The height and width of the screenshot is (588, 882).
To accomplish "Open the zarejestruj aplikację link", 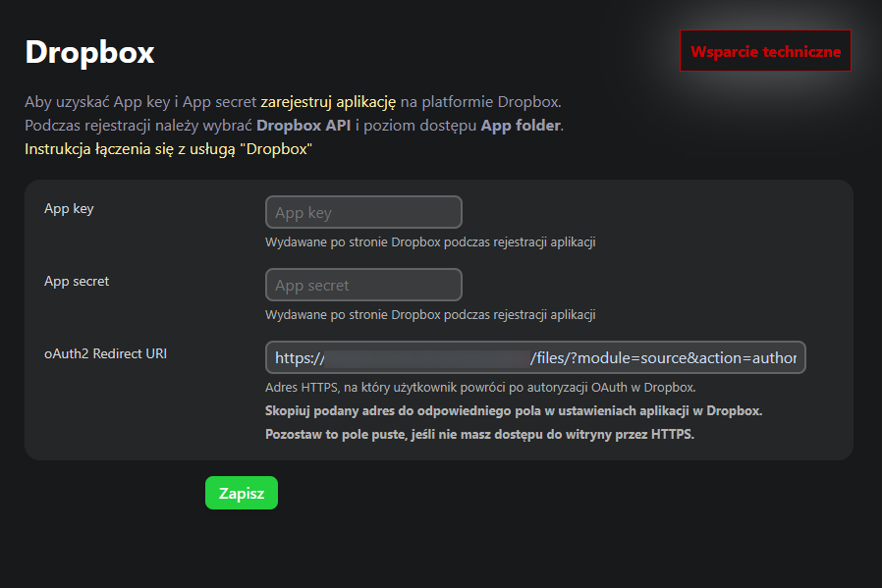I will click(327, 101).
